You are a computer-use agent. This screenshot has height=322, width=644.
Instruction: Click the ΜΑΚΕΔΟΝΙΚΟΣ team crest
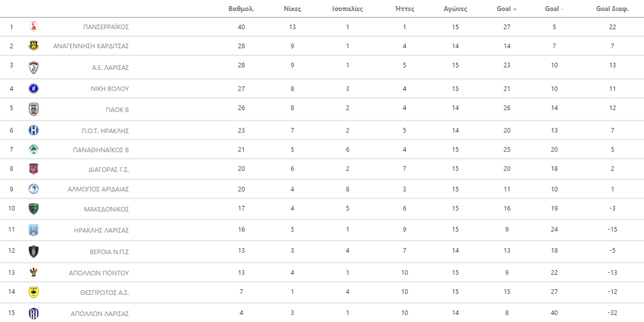[34, 209]
